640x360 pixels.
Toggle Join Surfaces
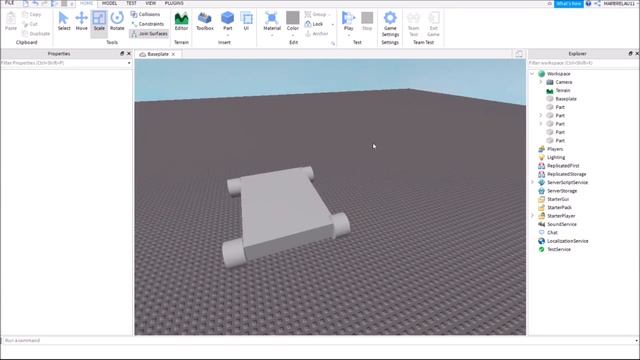point(149,33)
